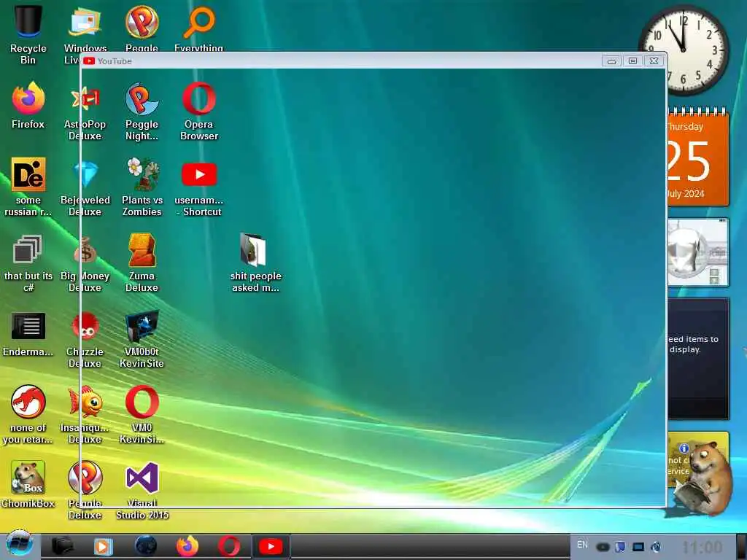The image size is (747, 560).
Task: Click the slideshow picture gadget
Action: click(698, 252)
